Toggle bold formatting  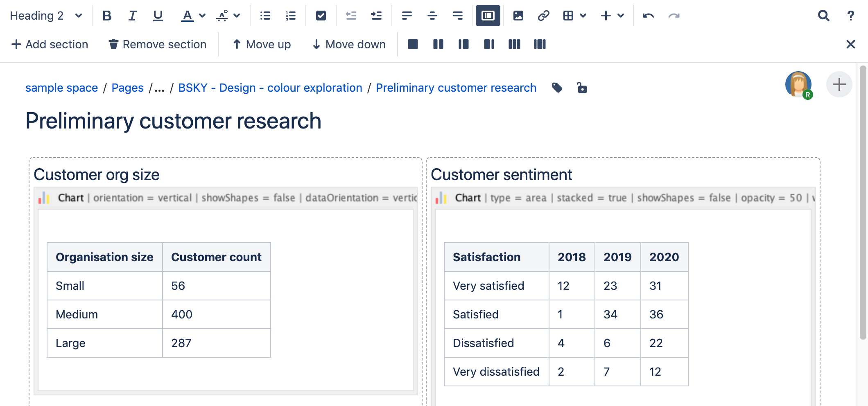pos(107,16)
